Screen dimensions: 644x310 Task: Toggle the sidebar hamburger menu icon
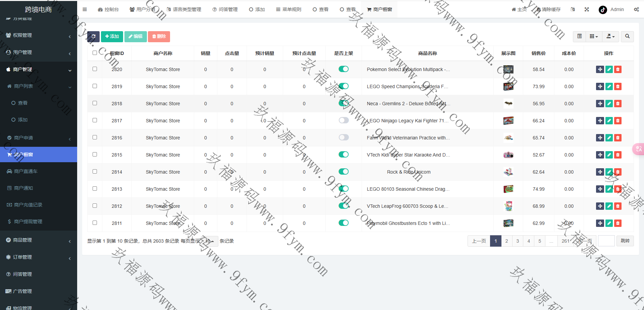(85, 9)
